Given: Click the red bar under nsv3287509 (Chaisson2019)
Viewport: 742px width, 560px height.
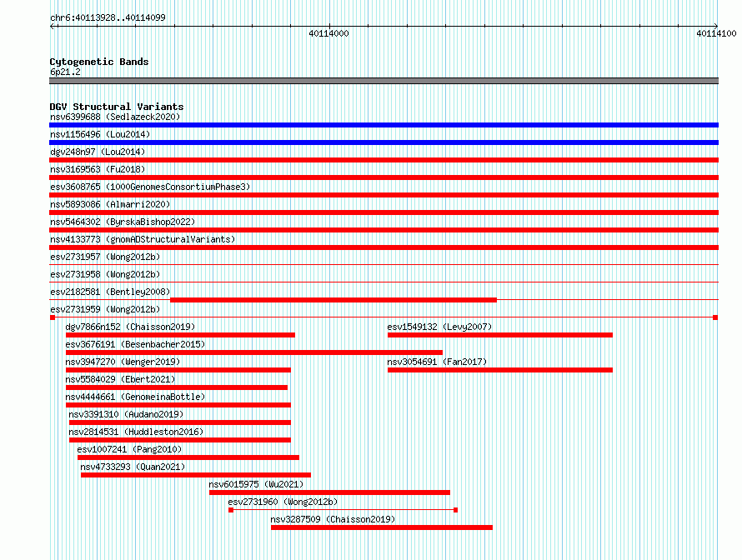Looking at the screenshot, I should (382, 527).
